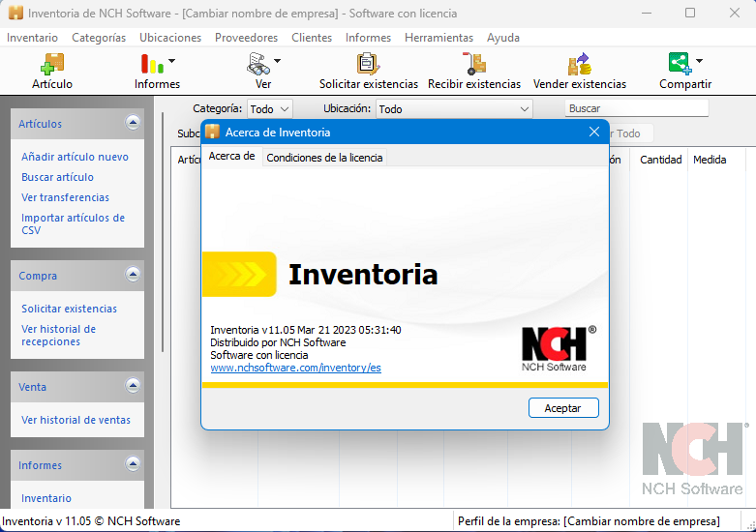Click Buscar artículo sidebar link
Viewport: 756px width, 532px height.
pyautogui.click(x=57, y=177)
